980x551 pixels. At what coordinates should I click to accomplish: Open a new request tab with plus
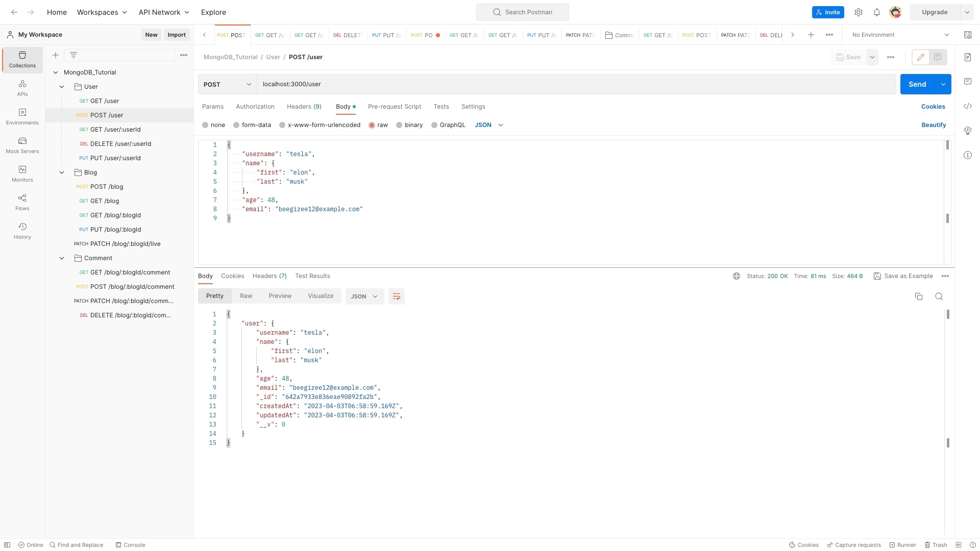[x=811, y=35]
